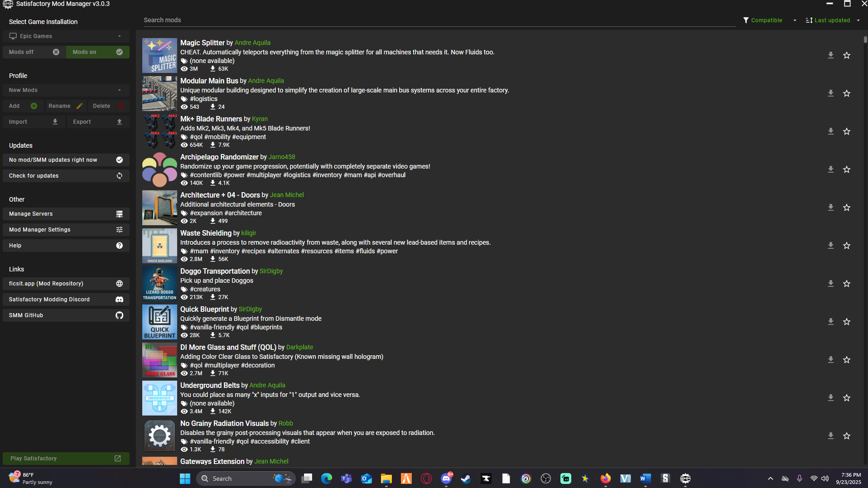The width and height of the screenshot is (868, 488).
Task: Turn mods on
Action: 98,52
